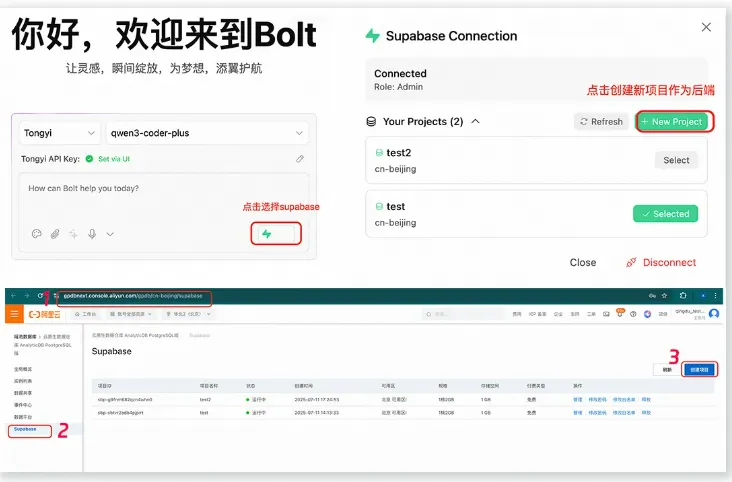Start voice input with the microphone icon

[x=92, y=234]
